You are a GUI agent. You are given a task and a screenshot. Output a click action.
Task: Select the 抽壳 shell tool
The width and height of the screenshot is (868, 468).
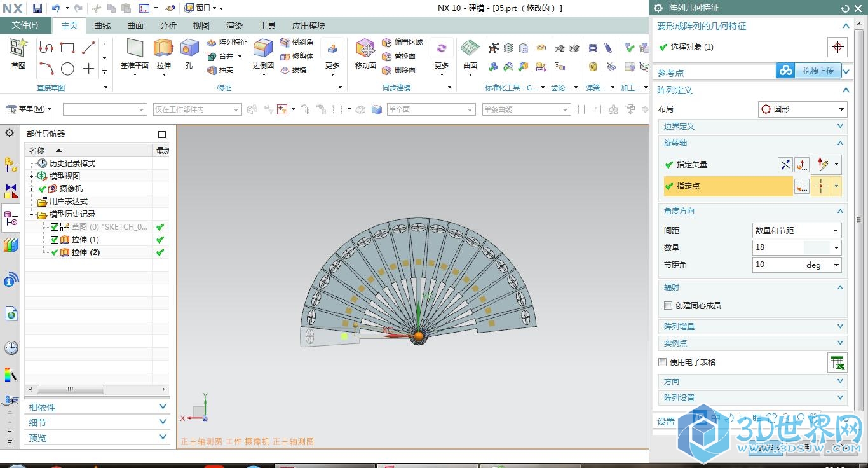(x=220, y=70)
